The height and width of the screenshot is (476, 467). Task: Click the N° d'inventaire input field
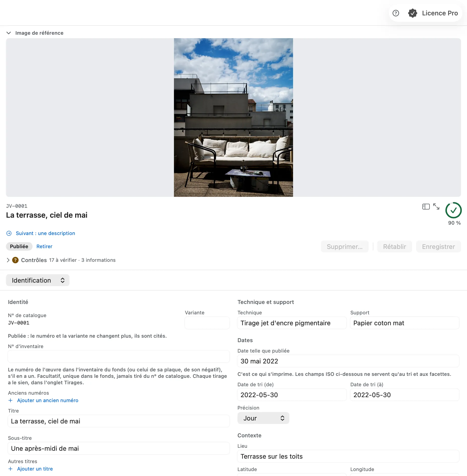119,357
